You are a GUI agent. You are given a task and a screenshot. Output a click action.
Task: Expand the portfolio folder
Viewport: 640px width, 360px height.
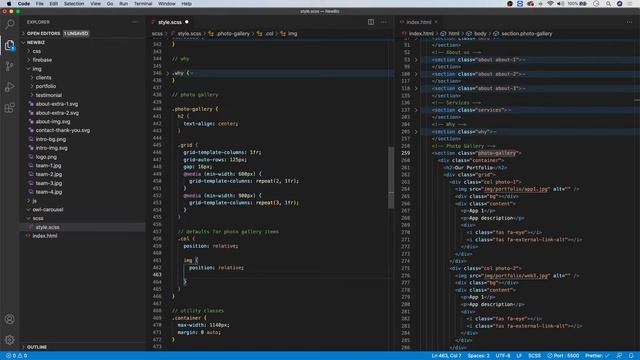46,87
